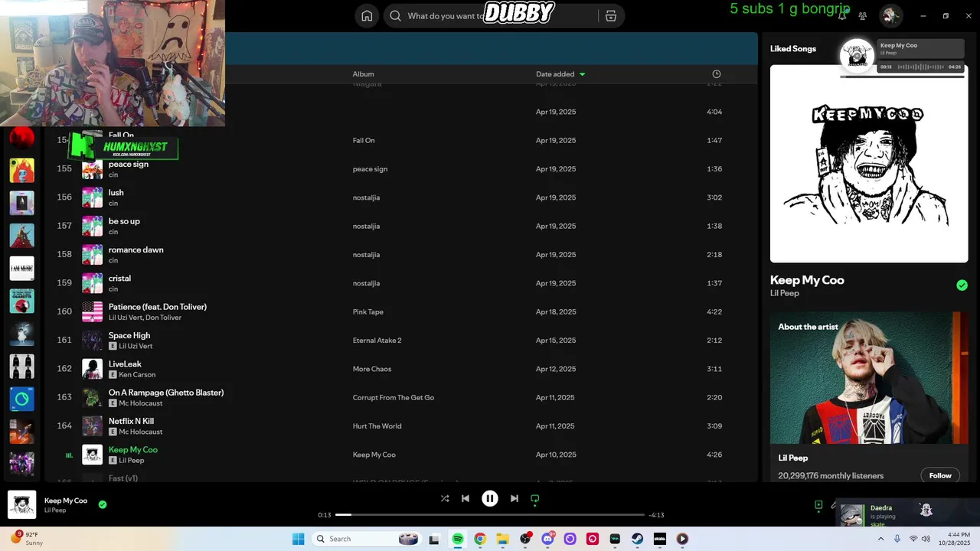The height and width of the screenshot is (551, 980).
Task: Select Netflix N Kill track
Action: 131,421
